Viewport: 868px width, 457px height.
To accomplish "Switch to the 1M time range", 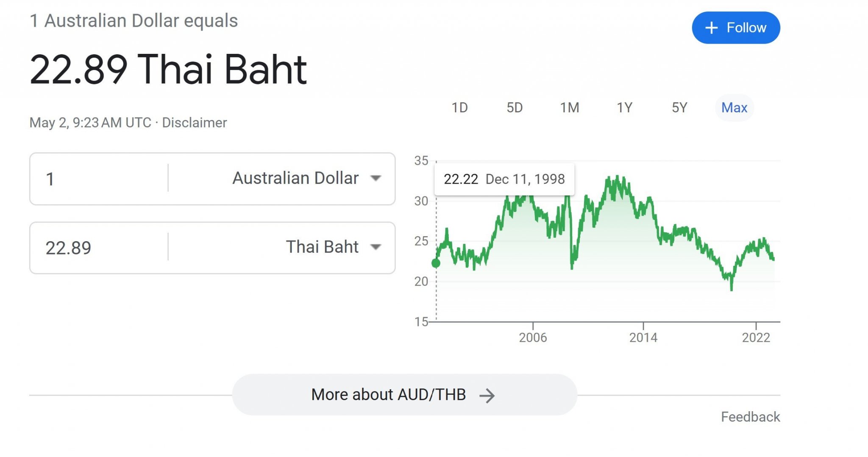I will [x=570, y=108].
